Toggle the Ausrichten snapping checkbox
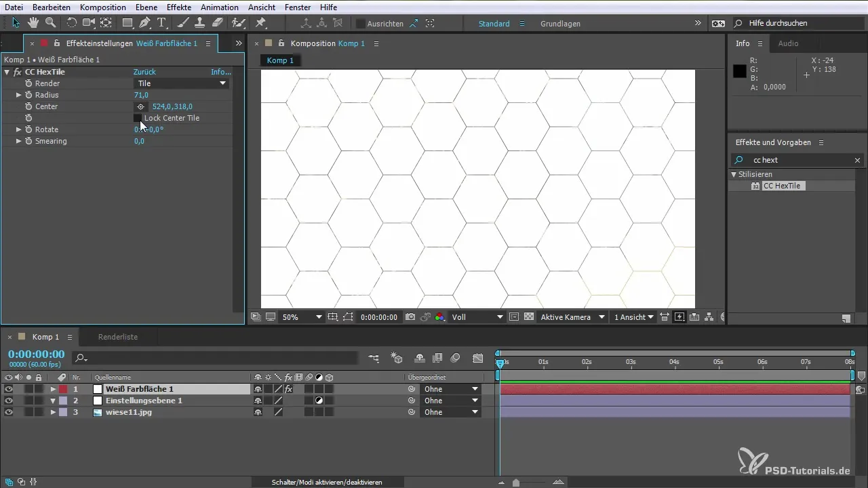The height and width of the screenshot is (488, 868). (x=361, y=24)
